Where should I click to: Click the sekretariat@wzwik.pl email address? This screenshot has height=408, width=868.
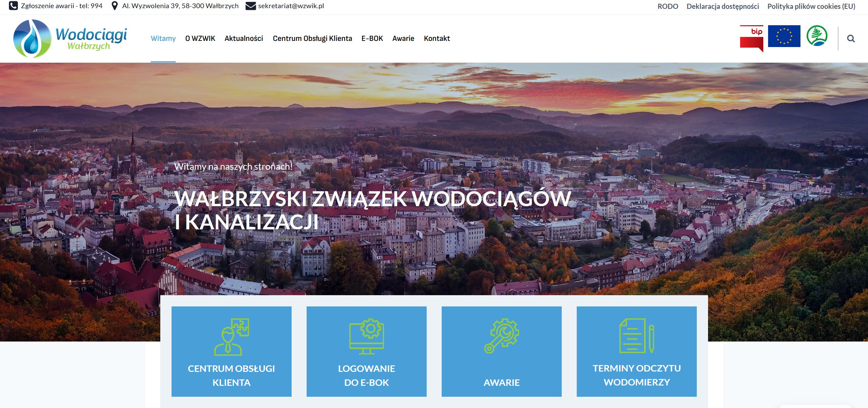(x=291, y=6)
